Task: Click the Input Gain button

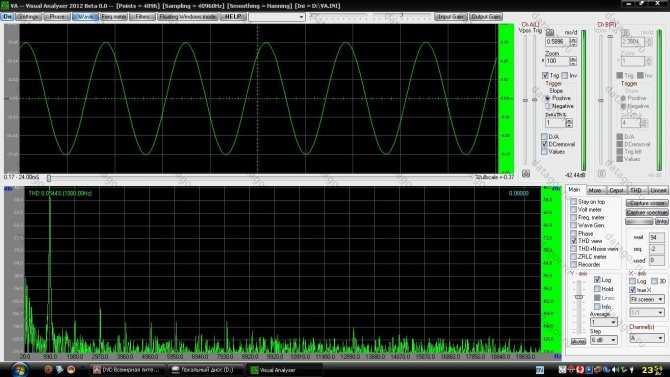Action: point(451,17)
